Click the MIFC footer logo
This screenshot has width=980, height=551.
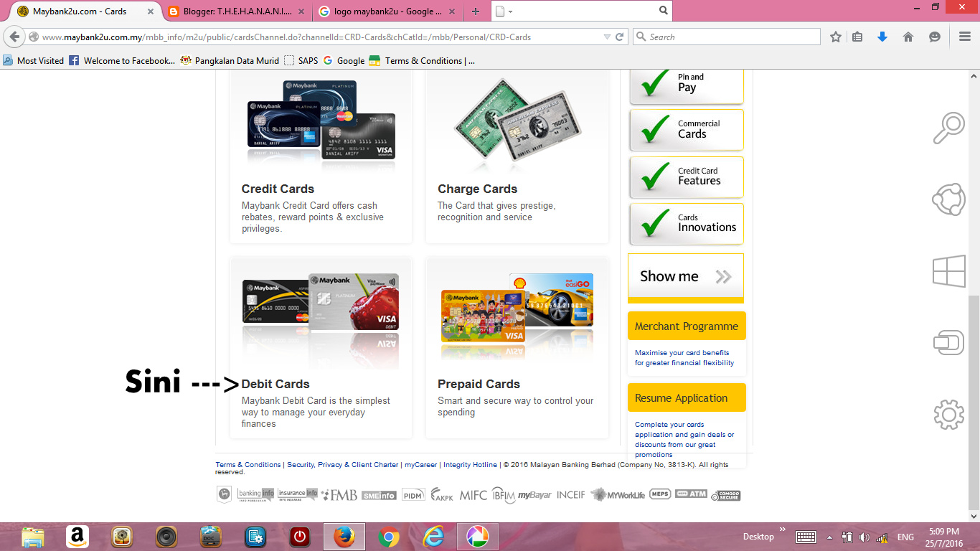coord(473,495)
